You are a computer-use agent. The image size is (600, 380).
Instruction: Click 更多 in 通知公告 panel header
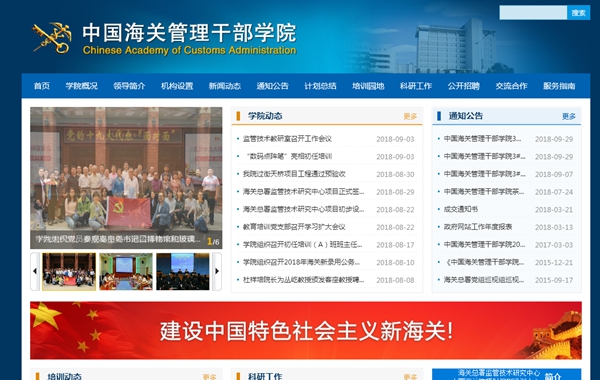coord(569,116)
